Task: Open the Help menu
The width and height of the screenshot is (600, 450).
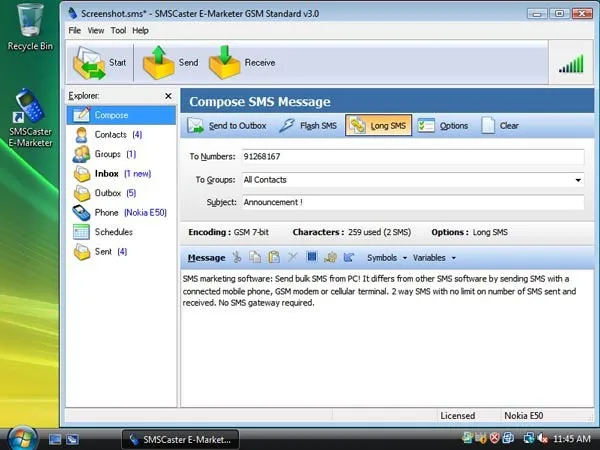Action: pyautogui.click(x=140, y=31)
